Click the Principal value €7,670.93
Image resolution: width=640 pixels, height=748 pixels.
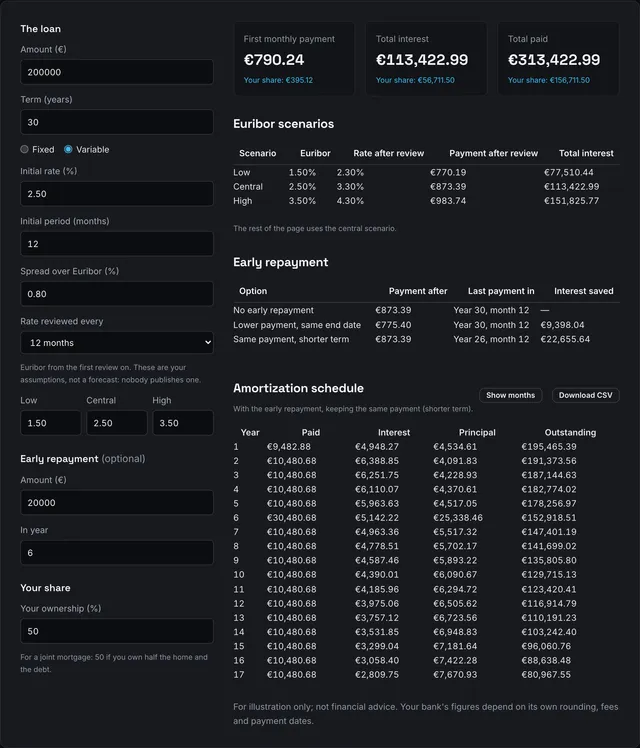[x=455, y=675]
